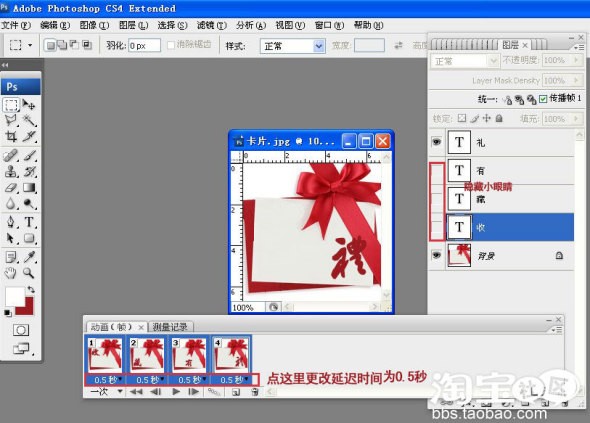The height and width of the screenshot is (423, 590).
Task: Select the Pen tool
Action: pos(11,222)
